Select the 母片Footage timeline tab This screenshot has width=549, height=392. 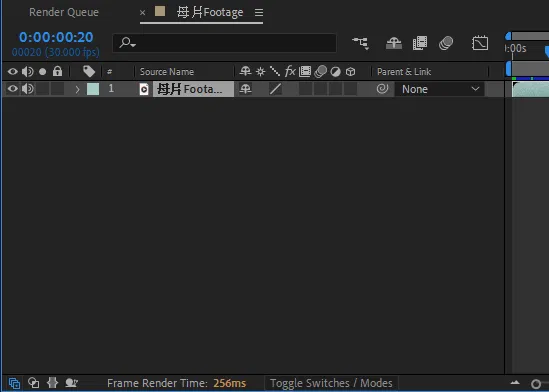tap(210, 13)
